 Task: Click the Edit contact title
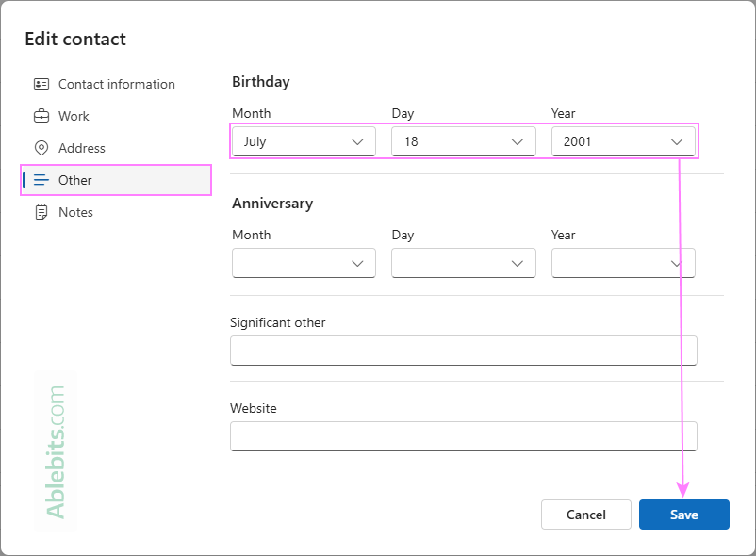(75, 39)
